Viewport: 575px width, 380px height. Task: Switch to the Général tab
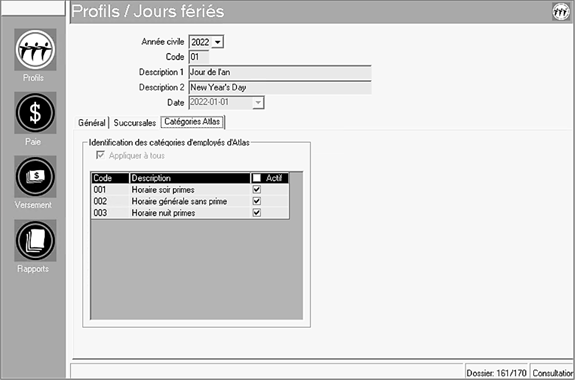tap(92, 123)
